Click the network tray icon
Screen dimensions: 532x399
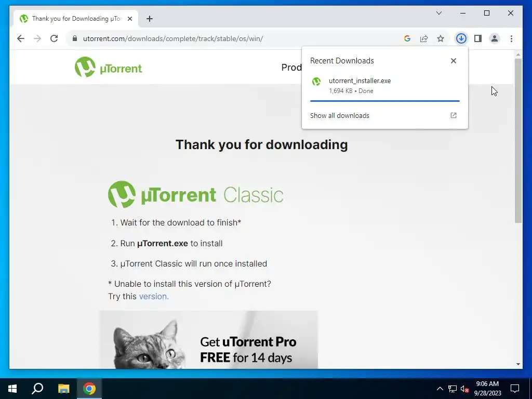[453, 389]
